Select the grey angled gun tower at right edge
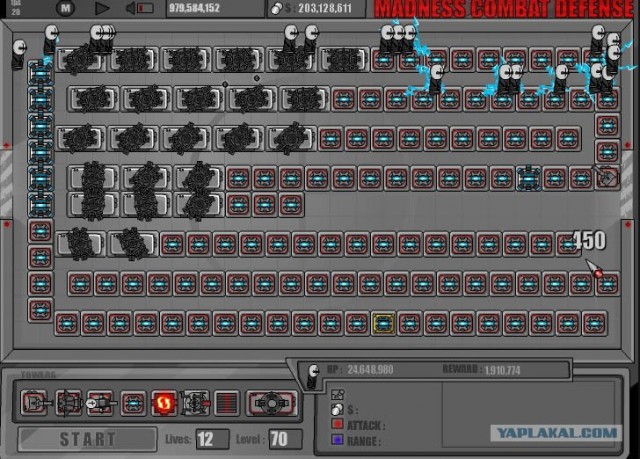640x459 pixels. (x=608, y=177)
